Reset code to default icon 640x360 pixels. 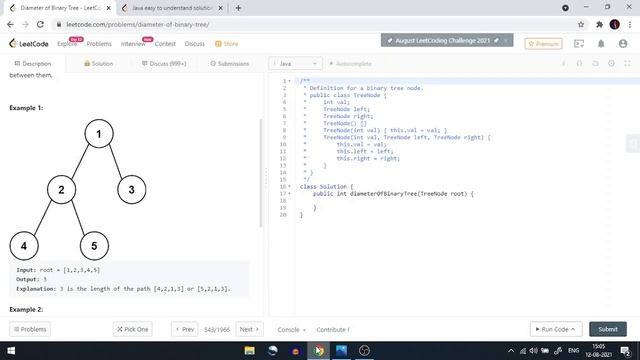click(x=595, y=64)
